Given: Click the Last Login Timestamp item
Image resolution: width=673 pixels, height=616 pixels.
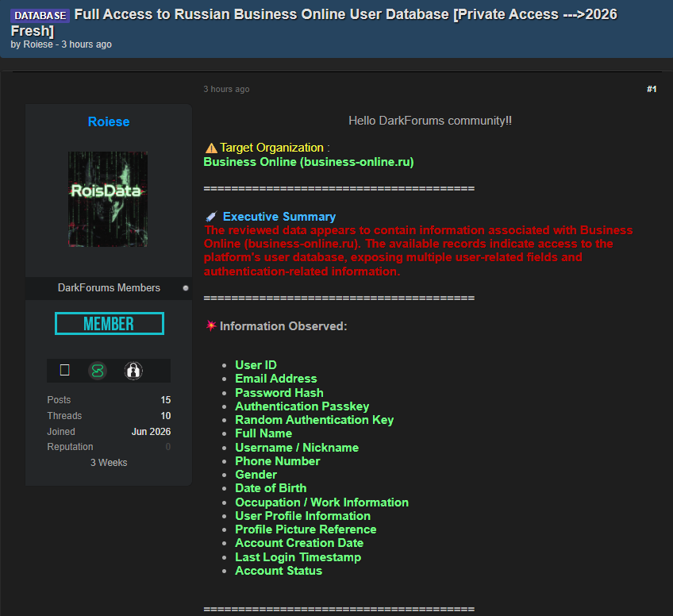Looking at the screenshot, I should [x=298, y=557].
